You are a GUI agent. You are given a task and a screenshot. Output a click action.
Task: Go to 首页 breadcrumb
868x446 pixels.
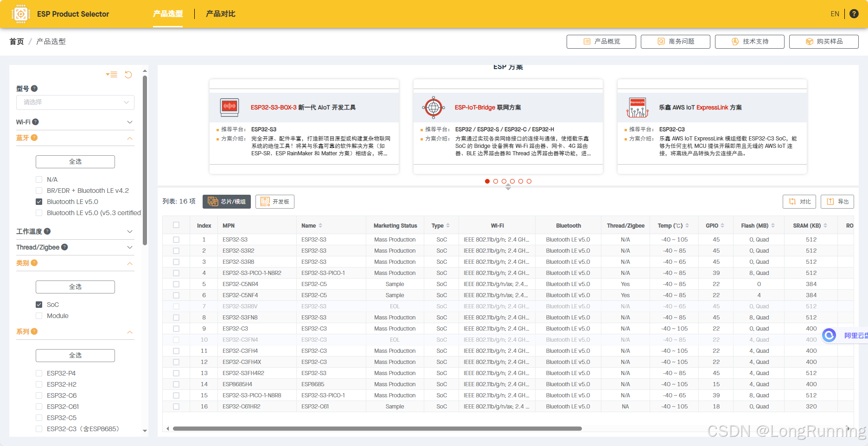(17, 42)
